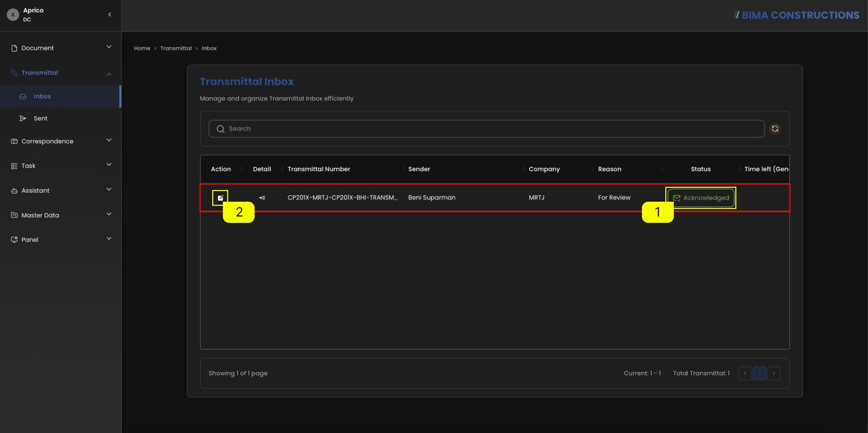Click the Document icon in the sidebar
Viewport: 868px width, 433px height.
pyautogui.click(x=14, y=48)
